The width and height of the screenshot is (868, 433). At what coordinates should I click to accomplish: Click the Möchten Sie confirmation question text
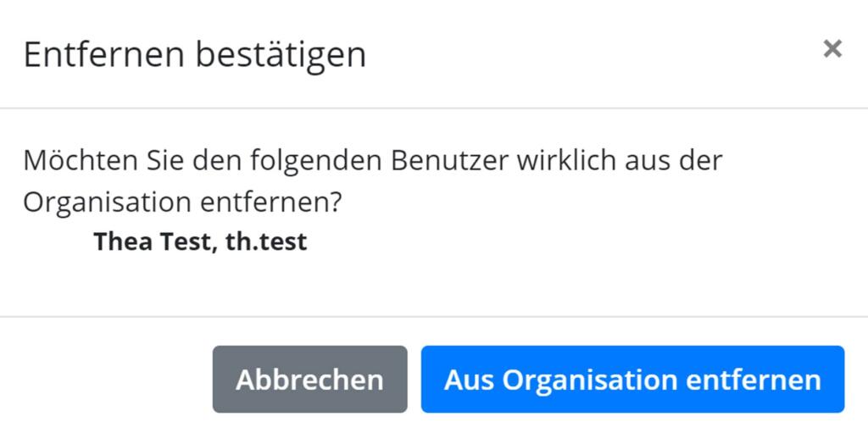coord(373,181)
